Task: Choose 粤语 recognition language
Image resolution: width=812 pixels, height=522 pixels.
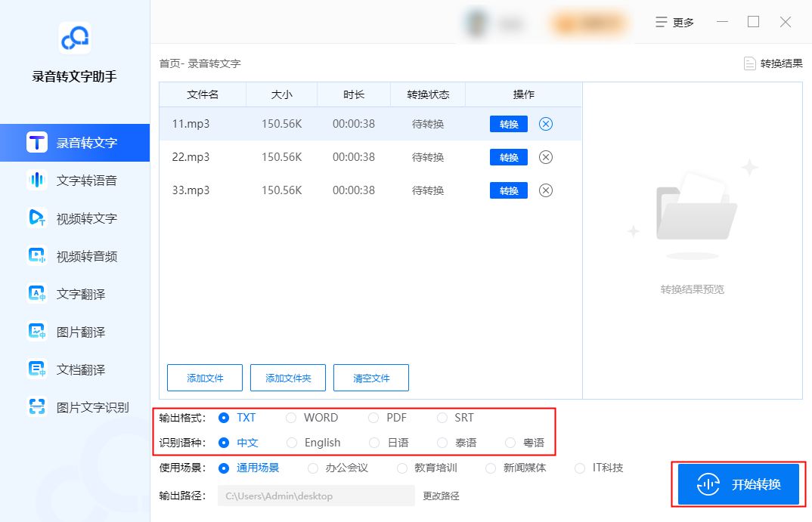Action: pyautogui.click(x=525, y=443)
